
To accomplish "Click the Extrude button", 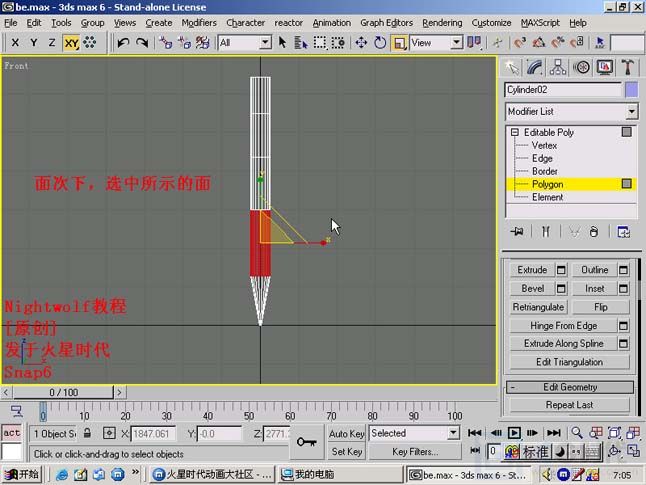I will [532, 270].
